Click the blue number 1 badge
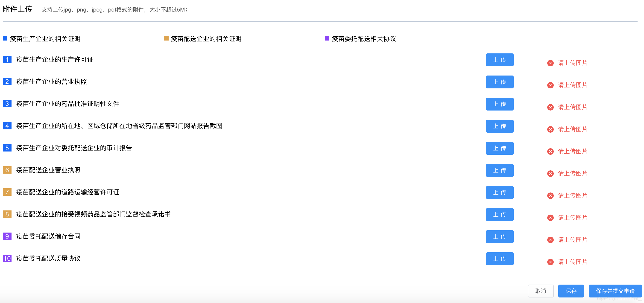Image resolution: width=644 pixels, height=303 pixels. click(7, 59)
